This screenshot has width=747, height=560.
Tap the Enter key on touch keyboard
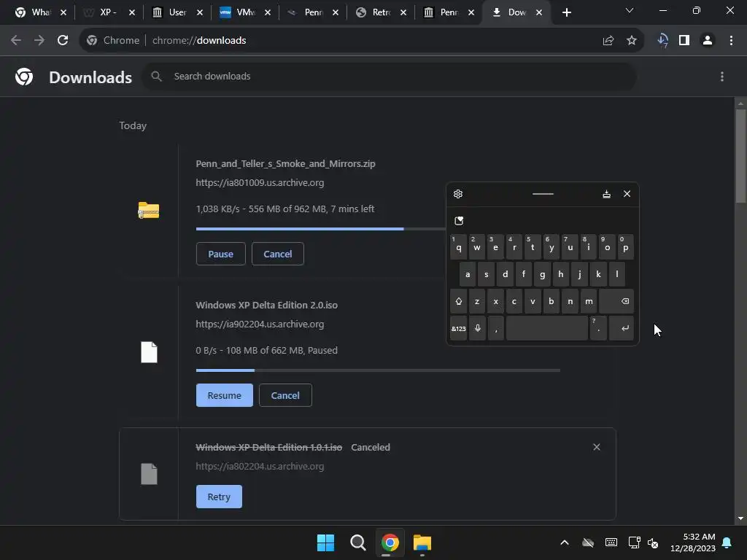tap(622, 328)
